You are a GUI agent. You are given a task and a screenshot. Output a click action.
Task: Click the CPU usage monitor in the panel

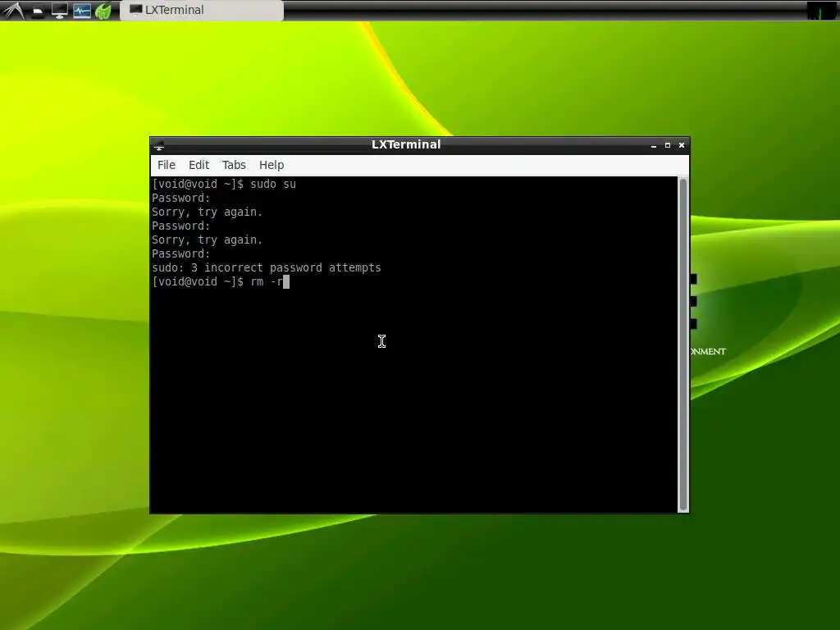click(x=820, y=10)
